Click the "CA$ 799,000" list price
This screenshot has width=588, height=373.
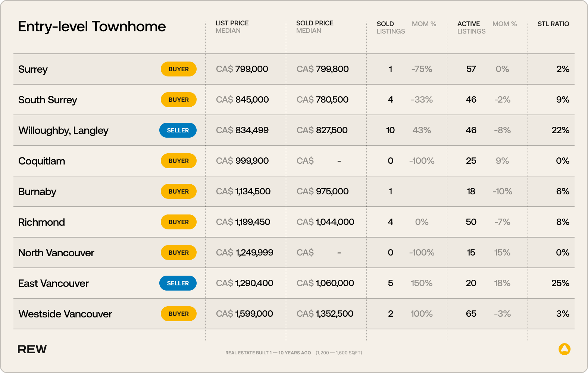242,69
